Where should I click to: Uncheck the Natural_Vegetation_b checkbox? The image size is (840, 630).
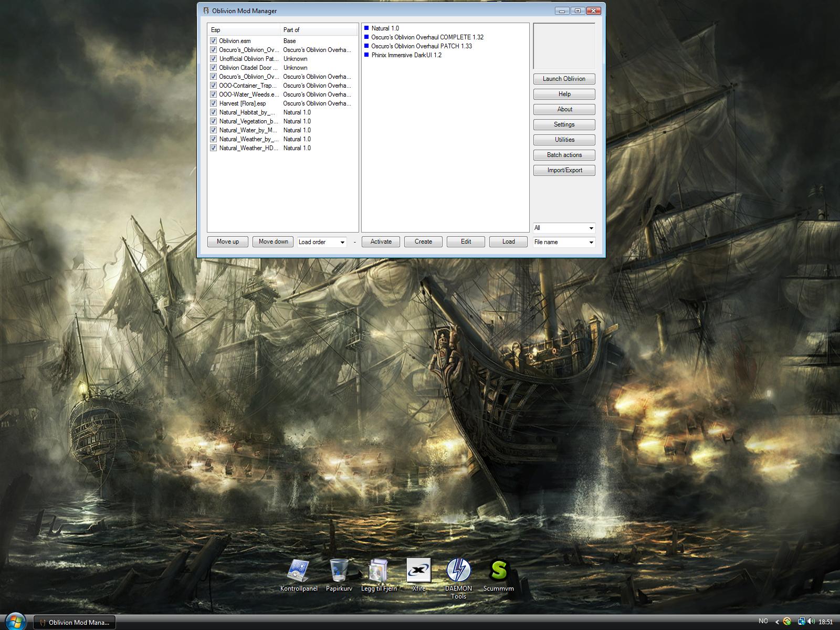pos(213,121)
